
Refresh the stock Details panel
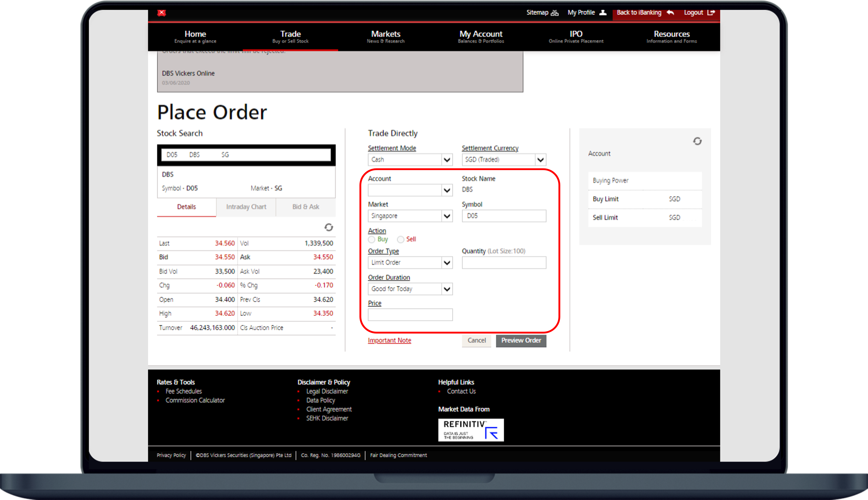point(328,227)
